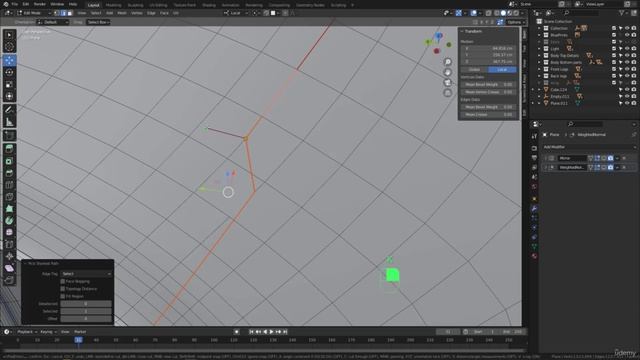Select Local transform coordinates

pos(502,70)
